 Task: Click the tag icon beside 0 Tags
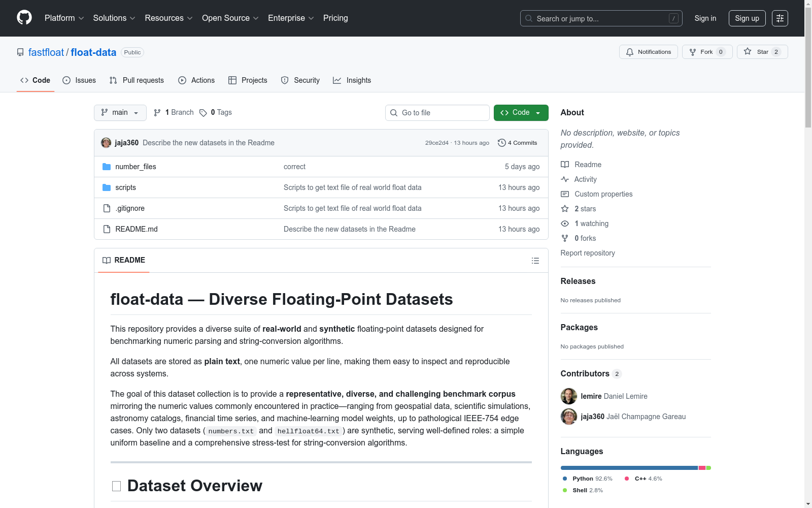(x=203, y=113)
